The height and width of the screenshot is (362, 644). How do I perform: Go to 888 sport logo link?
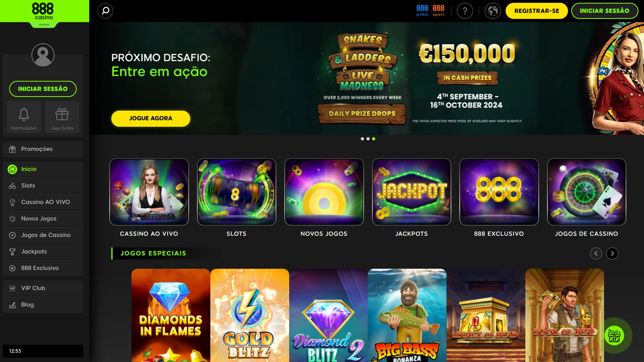tap(438, 10)
